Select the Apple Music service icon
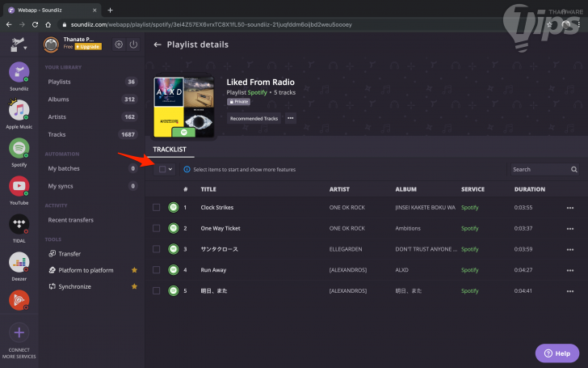The width and height of the screenshot is (588, 368). click(x=19, y=110)
